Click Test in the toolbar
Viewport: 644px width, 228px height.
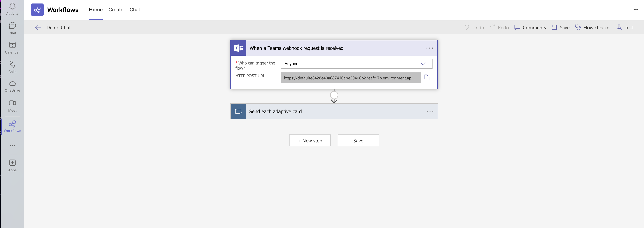625,27
